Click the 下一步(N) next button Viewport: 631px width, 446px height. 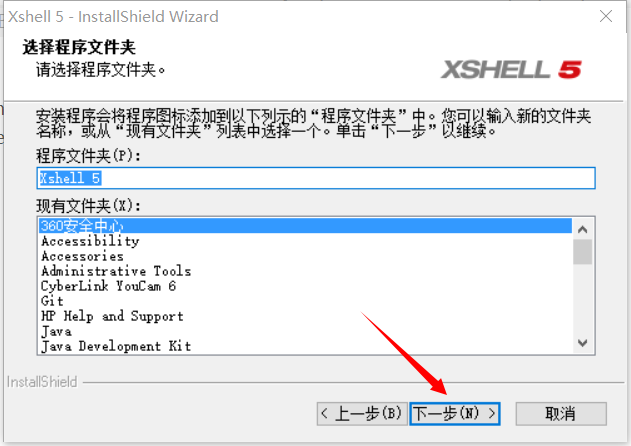click(455, 413)
